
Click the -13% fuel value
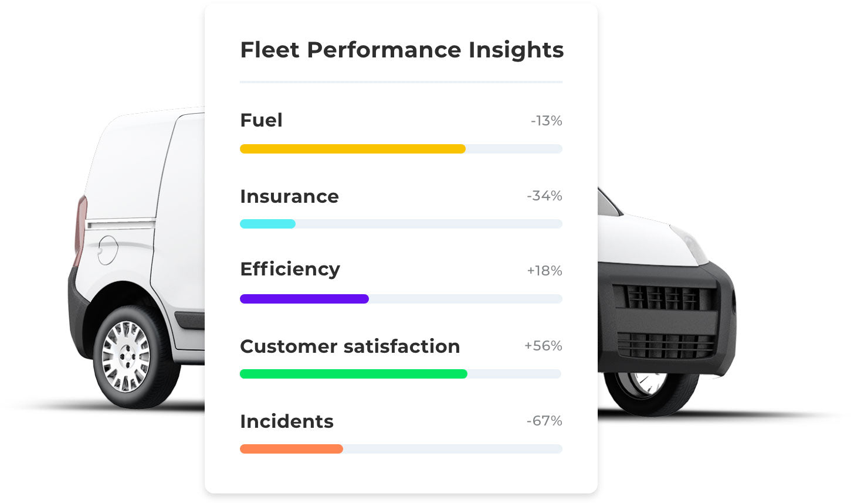pyautogui.click(x=546, y=121)
